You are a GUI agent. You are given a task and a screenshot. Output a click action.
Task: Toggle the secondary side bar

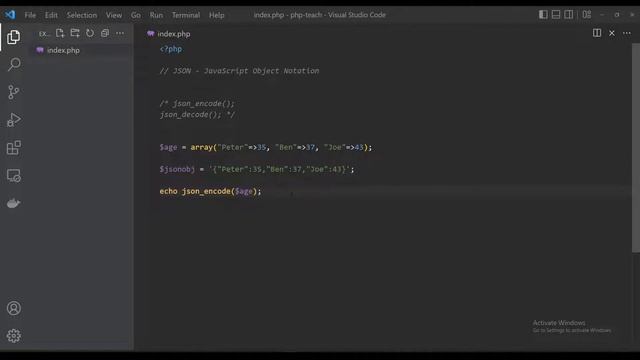click(x=569, y=15)
